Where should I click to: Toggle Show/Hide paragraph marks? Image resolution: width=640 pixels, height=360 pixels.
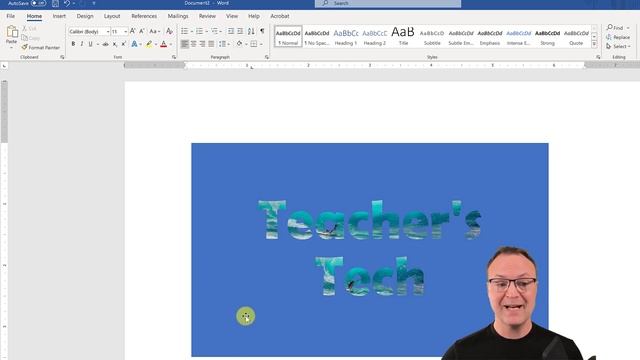coord(262,31)
